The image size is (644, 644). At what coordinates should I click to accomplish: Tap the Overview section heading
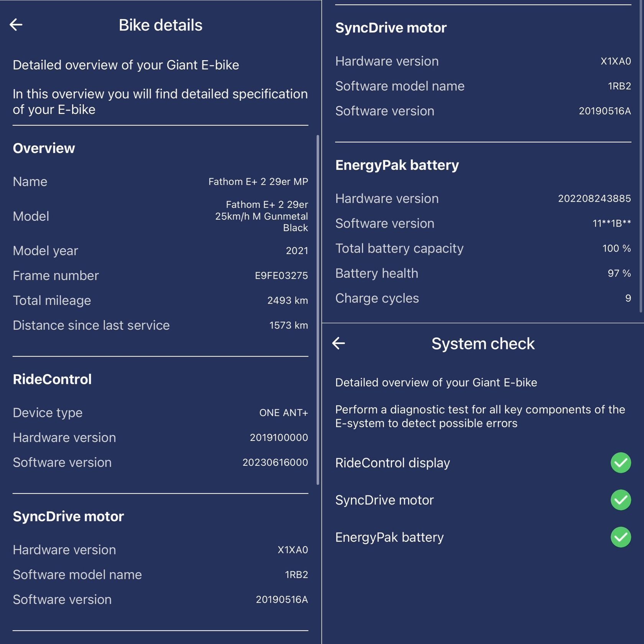44,148
